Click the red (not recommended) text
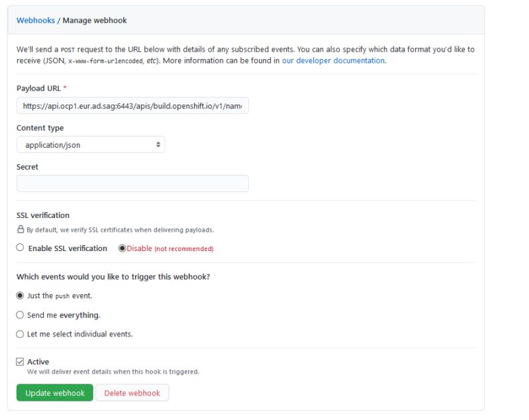This screenshot has height=420, width=529. (184, 249)
